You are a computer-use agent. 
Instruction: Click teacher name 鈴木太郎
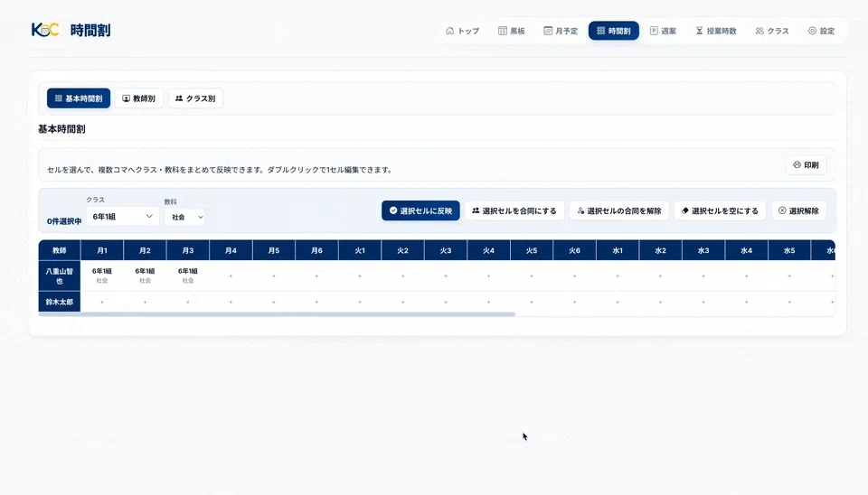coord(60,302)
